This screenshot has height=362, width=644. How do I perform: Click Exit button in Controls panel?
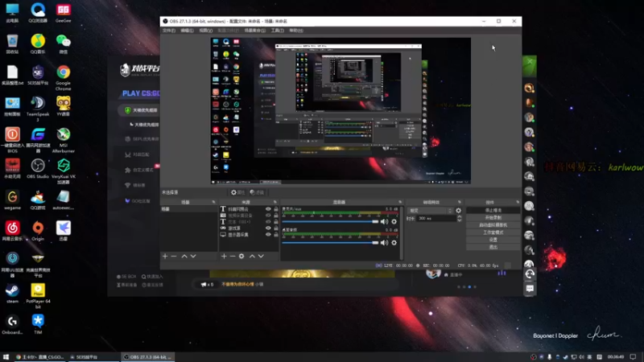[x=493, y=247]
